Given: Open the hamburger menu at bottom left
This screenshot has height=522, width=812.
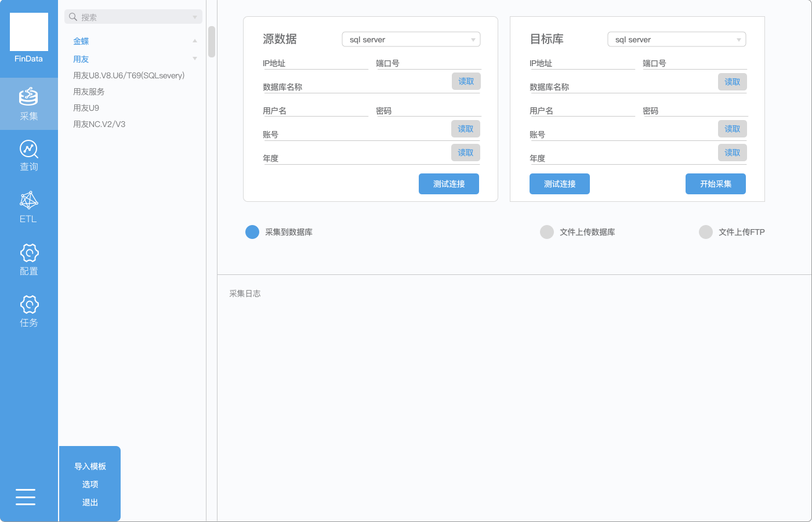Looking at the screenshot, I should tap(26, 498).
